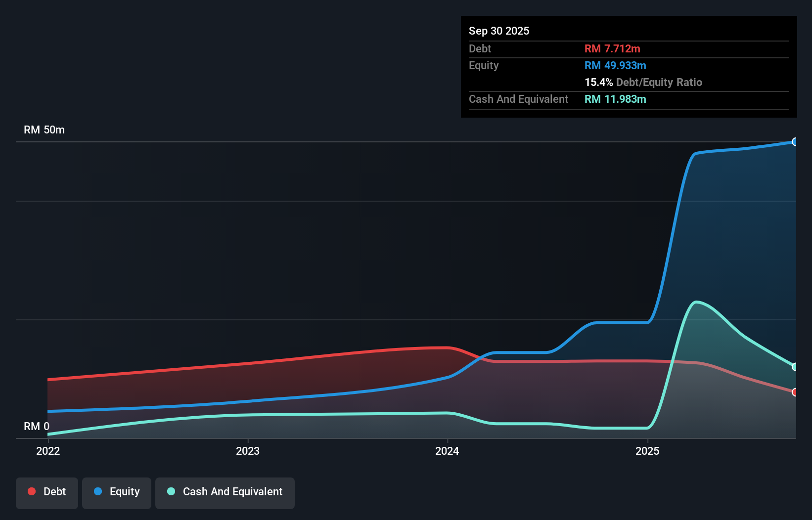Click the 2024 label on the x-axis
812x520 pixels.
click(x=447, y=451)
